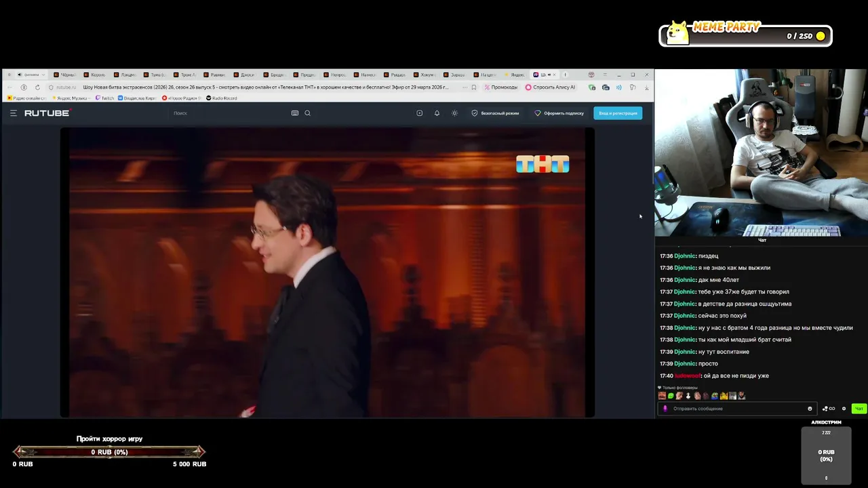868x488 pixels.
Task: Open Радио онлайн bookmark
Action: coord(26,98)
